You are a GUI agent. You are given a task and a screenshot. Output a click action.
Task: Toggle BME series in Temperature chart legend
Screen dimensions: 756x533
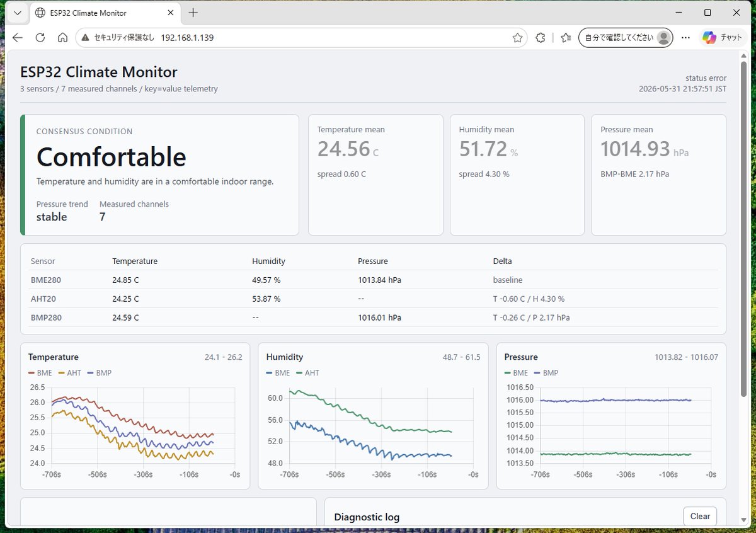coord(40,373)
